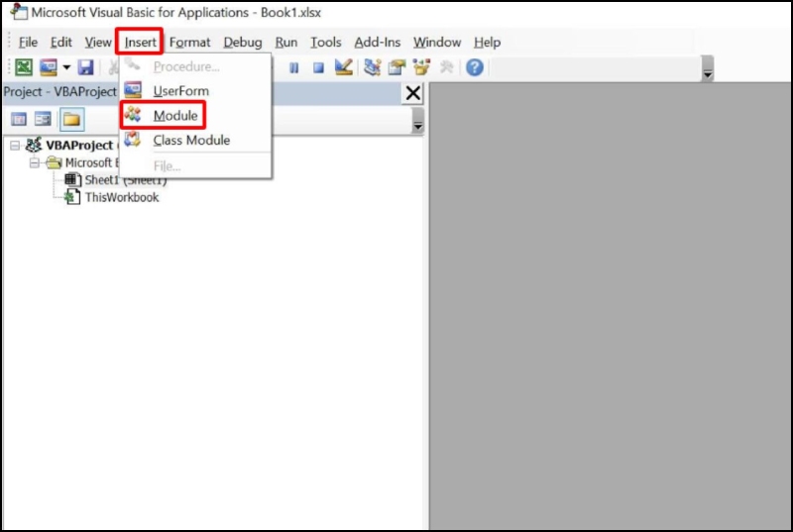Viewport: 793px width, 532px height.
Task: Click the Insert UserForm toolbar icon
Action: point(49,67)
